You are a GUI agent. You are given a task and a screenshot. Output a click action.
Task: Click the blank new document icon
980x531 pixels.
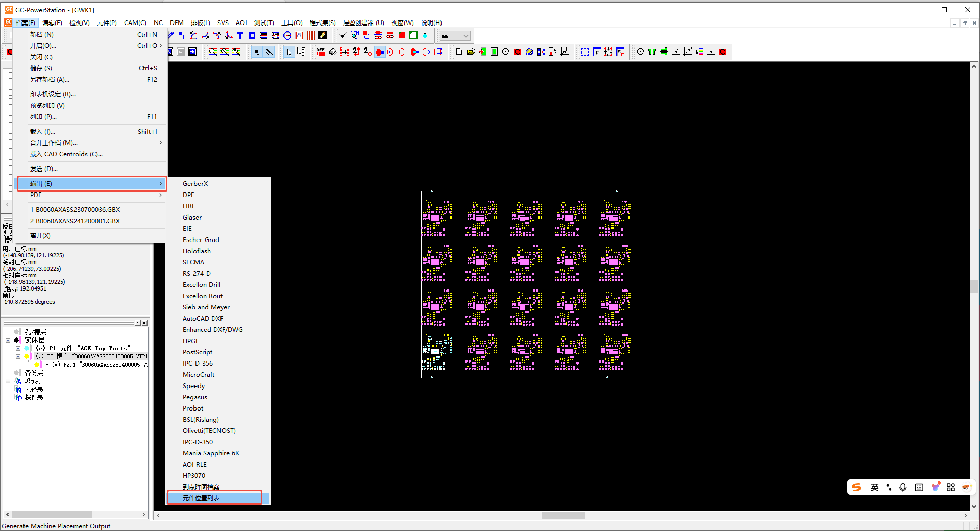pos(459,52)
